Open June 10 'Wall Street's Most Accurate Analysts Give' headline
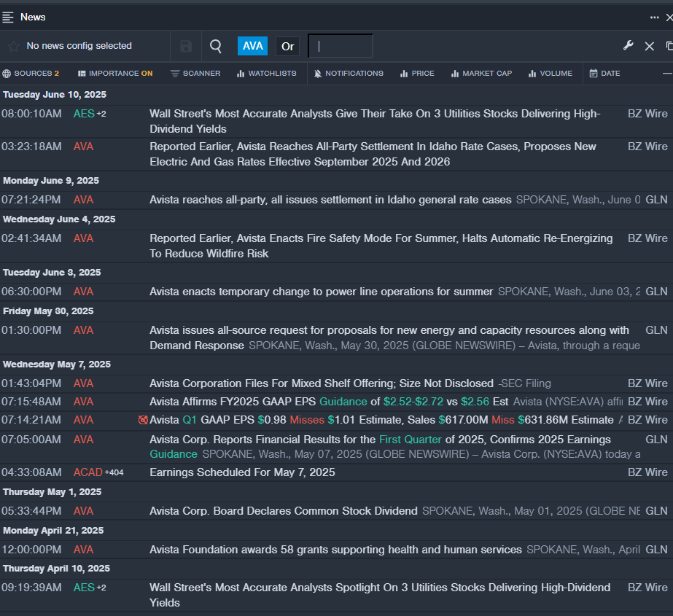Viewport: 673px width, 616px height. pyautogui.click(x=375, y=122)
